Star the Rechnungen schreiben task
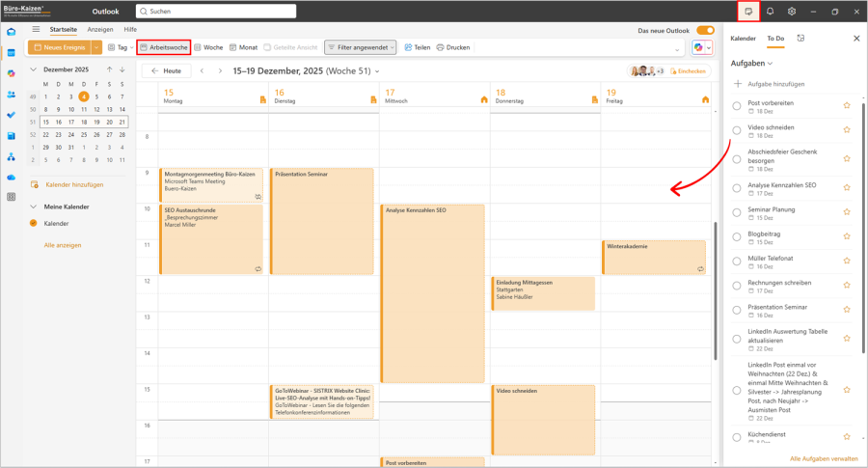 point(847,285)
